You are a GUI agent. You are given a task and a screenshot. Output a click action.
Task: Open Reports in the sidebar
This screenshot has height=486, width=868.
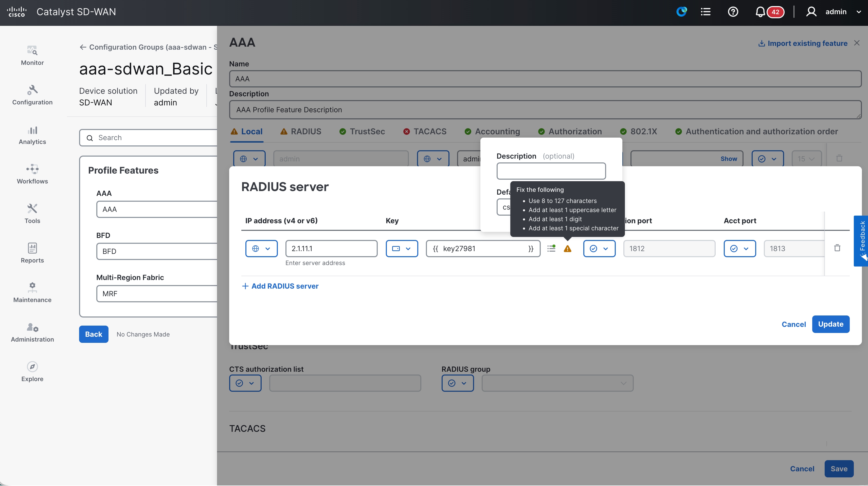32,253
